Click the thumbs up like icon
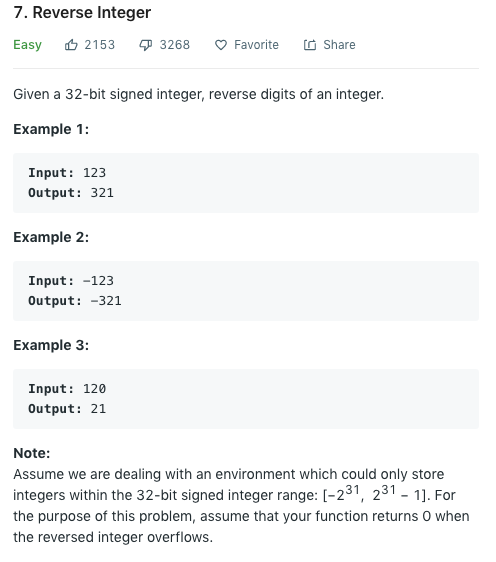496x562 pixels. click(71, 45)
